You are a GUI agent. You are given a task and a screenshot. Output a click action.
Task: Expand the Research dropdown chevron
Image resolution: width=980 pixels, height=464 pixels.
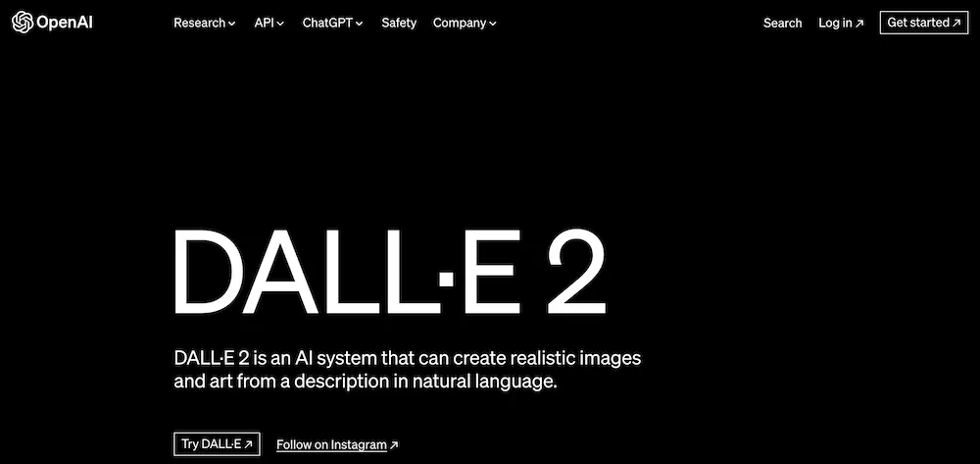(x=232, y=24)
